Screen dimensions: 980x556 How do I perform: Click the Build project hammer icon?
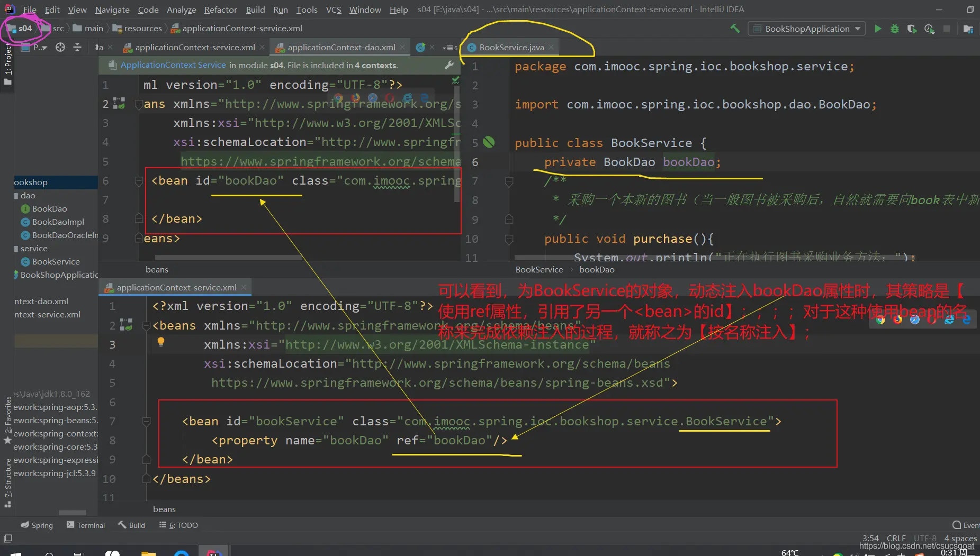[735, 29]
